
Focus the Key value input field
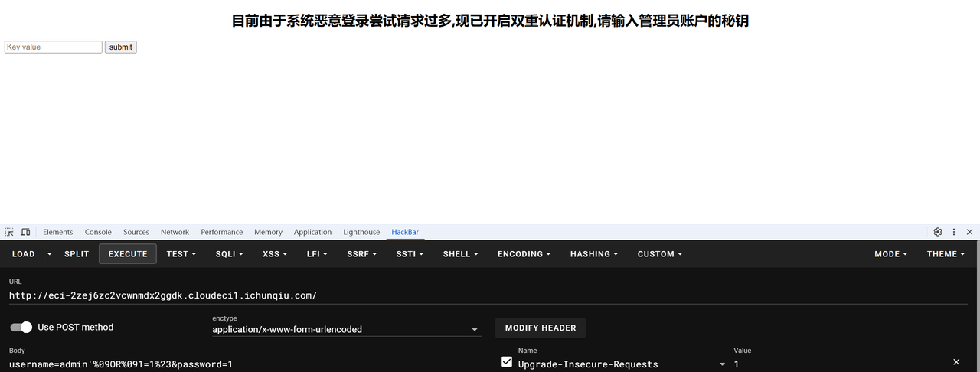pos(54,47)
